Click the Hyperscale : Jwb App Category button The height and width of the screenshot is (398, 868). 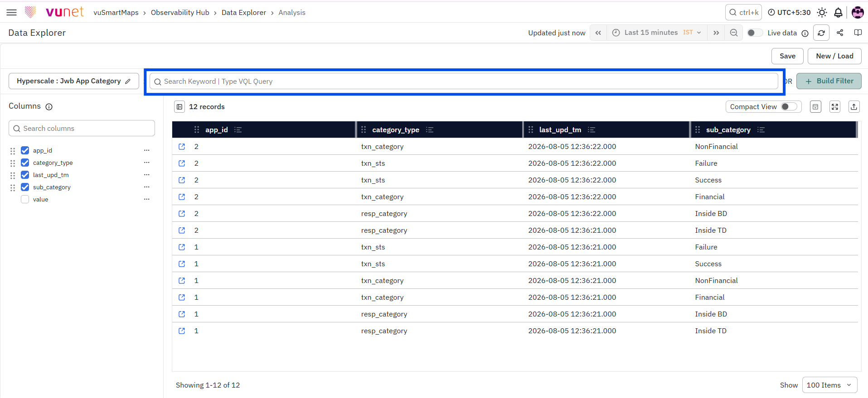click(x=74, y=81)
